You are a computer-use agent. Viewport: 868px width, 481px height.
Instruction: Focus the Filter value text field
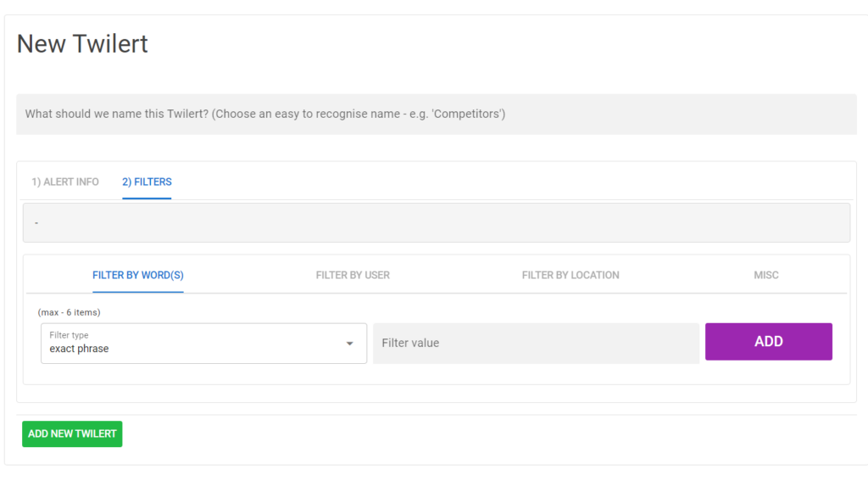pyautogui.click(x=536, y=343)
